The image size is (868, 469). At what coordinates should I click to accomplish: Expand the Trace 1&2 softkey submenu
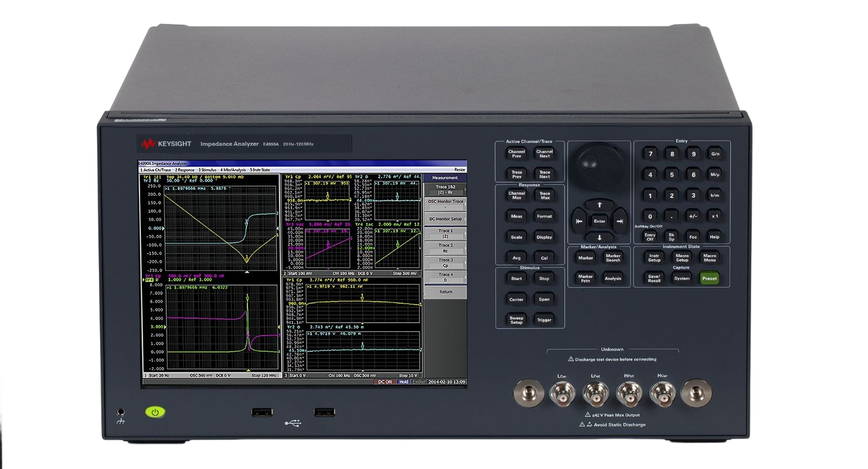pyautogui.click(x=445, y=189)
